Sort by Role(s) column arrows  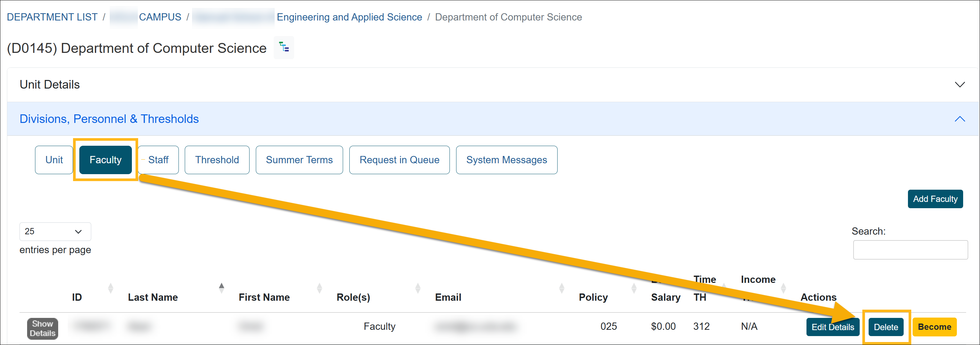point(418,288)
